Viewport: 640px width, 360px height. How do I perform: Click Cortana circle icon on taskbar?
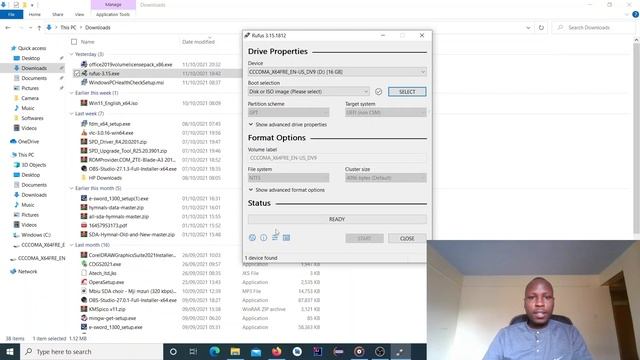173,351
